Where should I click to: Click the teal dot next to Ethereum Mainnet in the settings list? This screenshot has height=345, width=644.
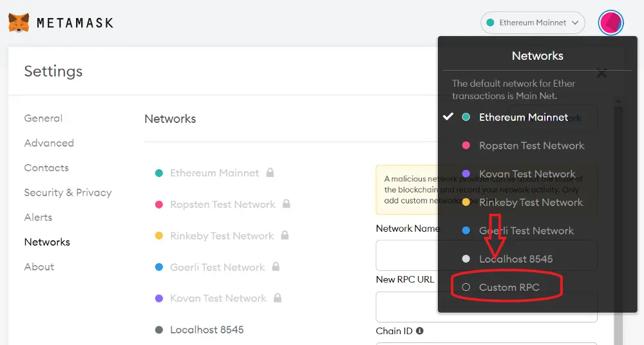tap(159, 173)
